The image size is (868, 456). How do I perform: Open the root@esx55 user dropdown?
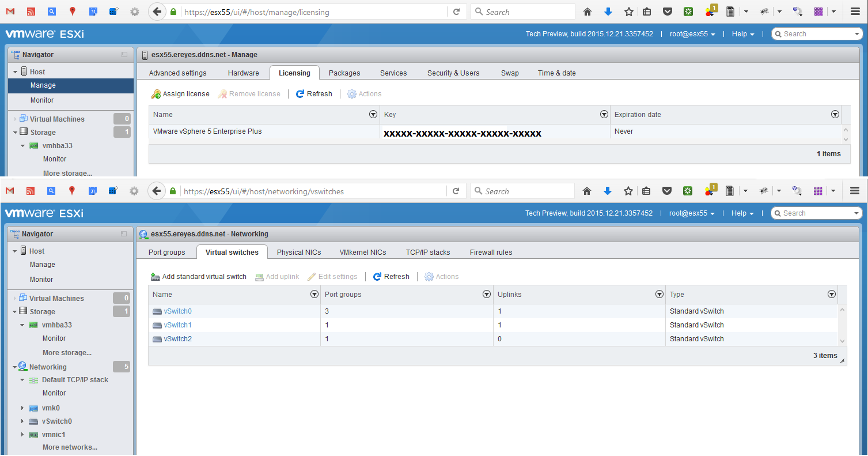[x=691, y=33]
